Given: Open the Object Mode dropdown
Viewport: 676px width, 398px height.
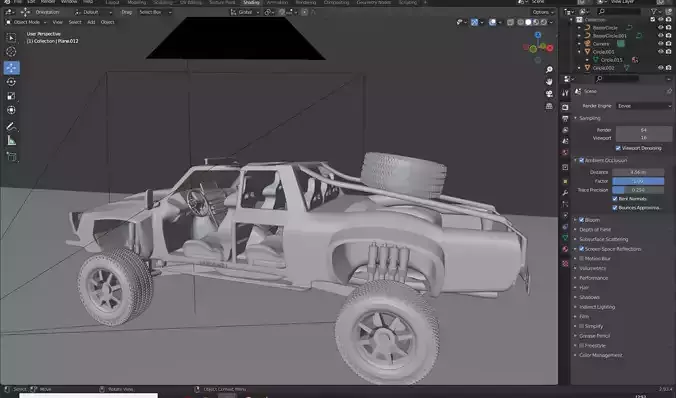Looking at the screenshot, I should point(26,22).
